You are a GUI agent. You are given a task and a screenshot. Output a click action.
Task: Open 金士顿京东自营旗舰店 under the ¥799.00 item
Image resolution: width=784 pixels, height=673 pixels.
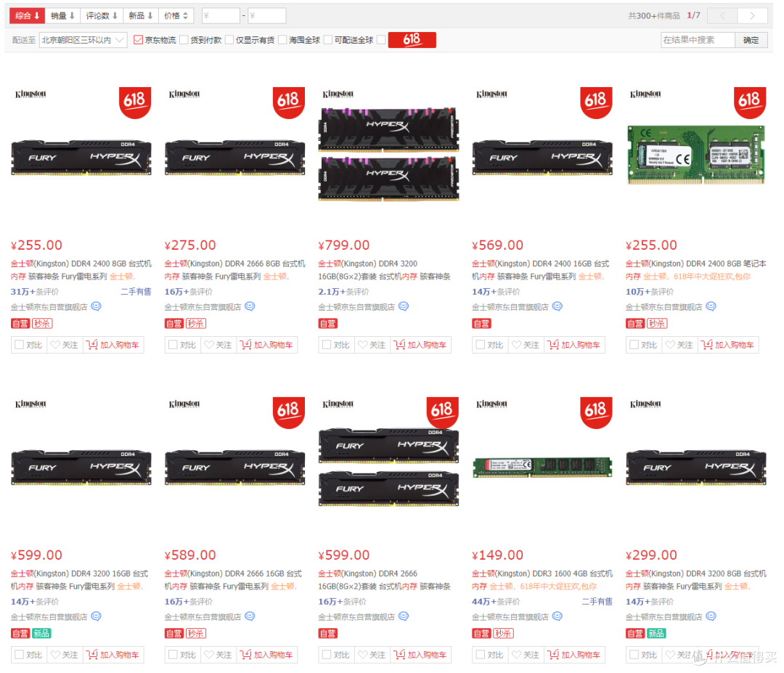pos(356,307)
